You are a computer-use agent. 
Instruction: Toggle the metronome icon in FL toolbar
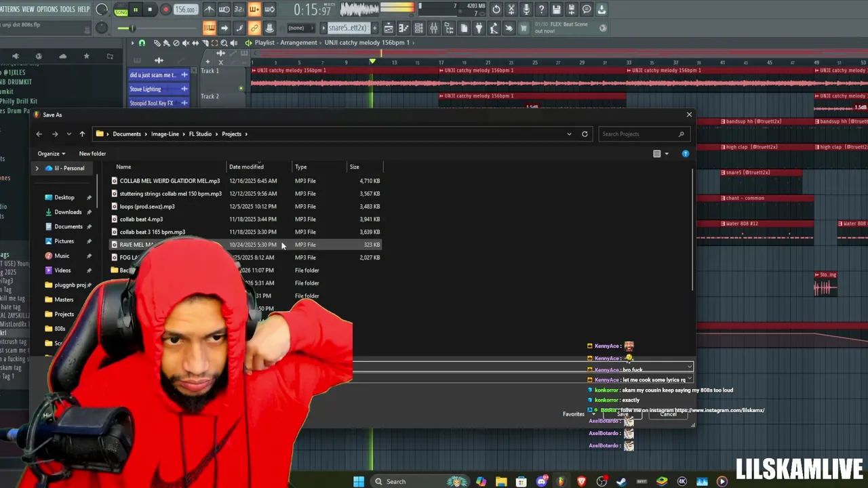tap(210, 9)
